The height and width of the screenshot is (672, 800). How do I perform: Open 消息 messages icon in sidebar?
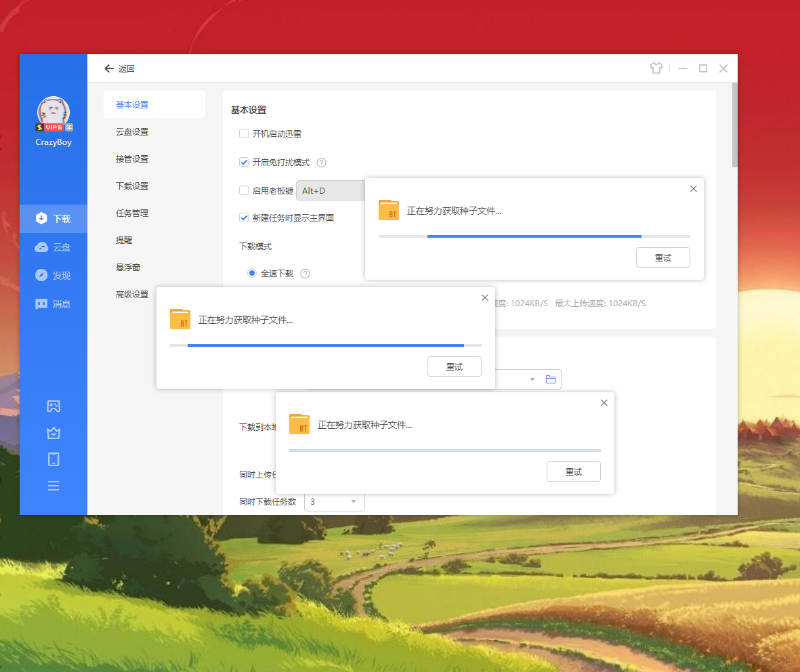pyautogui.click(x=41, y=304)
